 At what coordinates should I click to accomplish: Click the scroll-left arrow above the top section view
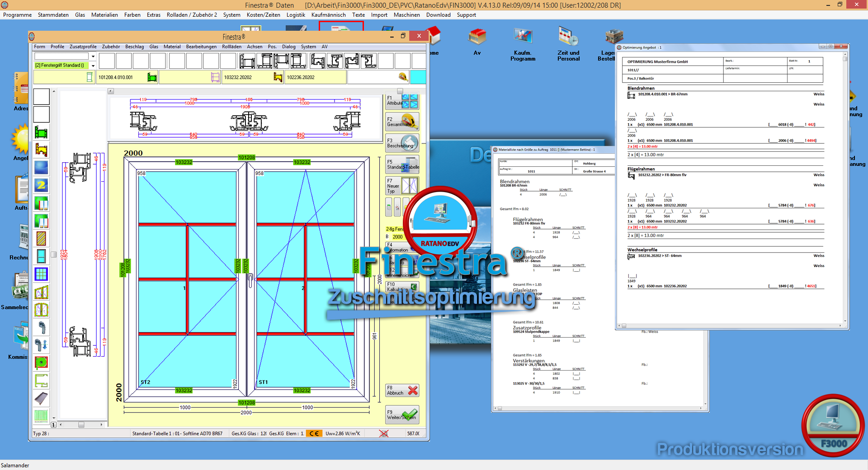tap(111, 91)
